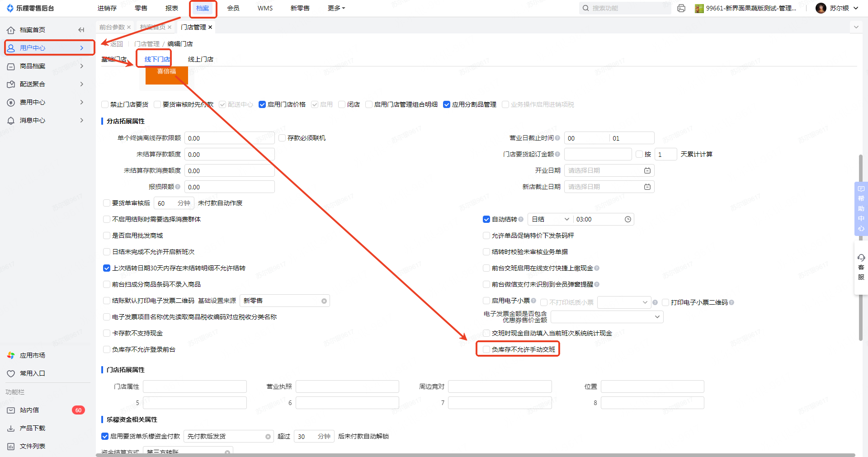Click calendar icon for 开业日期
The image size is (868, 457).
pyautogui.click(x=647, y=170)
